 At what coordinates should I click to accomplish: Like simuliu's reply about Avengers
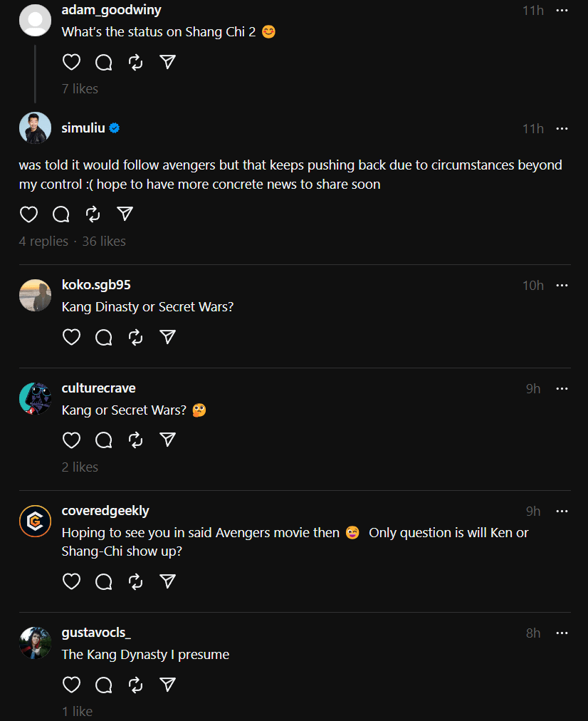(28, 214)
